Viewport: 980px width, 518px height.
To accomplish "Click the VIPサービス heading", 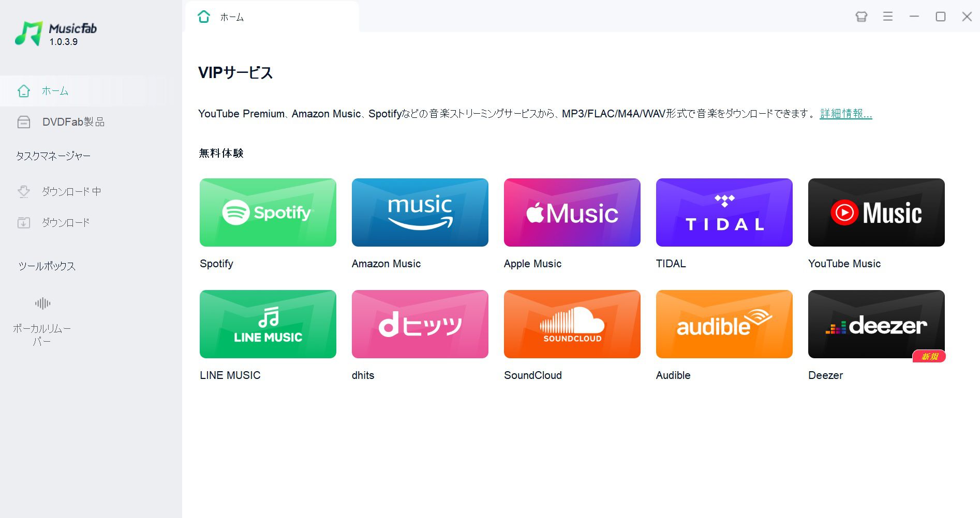I will point(235,73).
